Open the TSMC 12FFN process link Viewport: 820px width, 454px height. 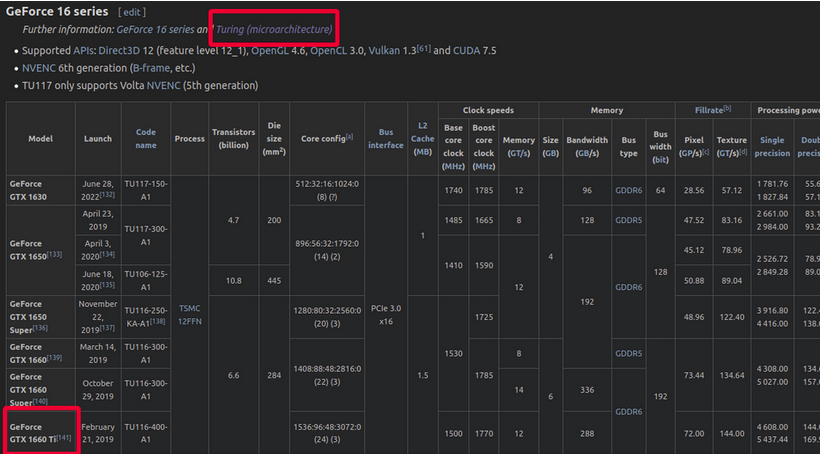click(x=189, y=315)
